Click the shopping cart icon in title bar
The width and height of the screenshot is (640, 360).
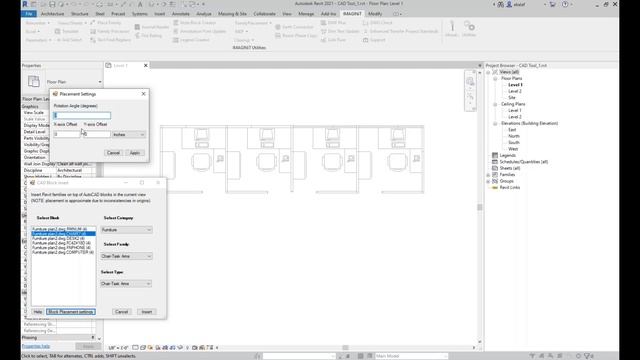(553, 4)
